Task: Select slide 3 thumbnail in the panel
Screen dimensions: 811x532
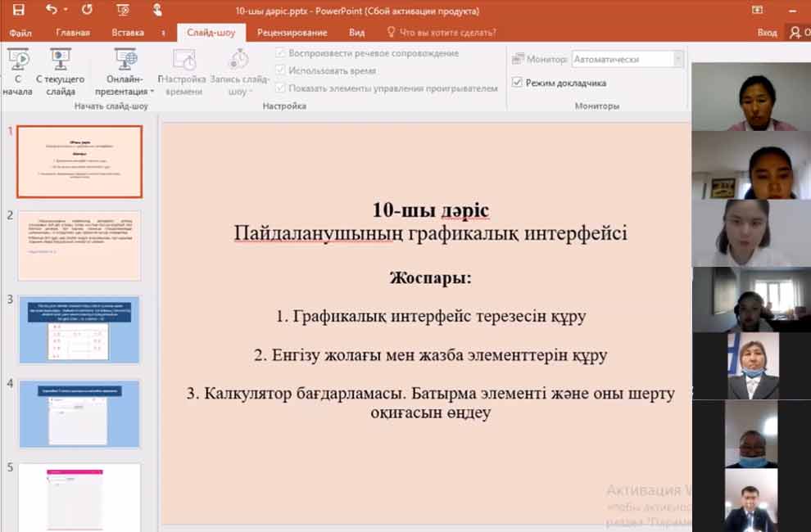Action: [x=79, y=330]
